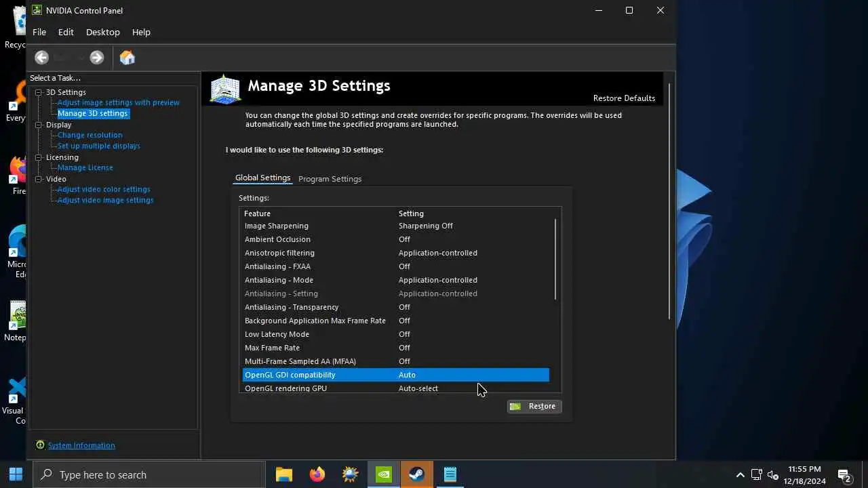The width and height of the screenshot is (868, 488).
Task: Open the OpenGL GDI compatibility Auto dropdown
Action: (473, 375)
